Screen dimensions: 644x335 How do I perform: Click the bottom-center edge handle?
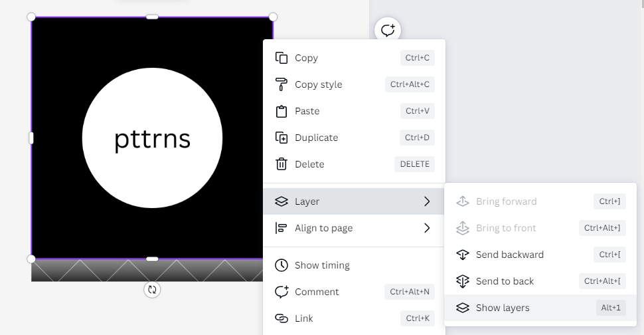point(152,259)
